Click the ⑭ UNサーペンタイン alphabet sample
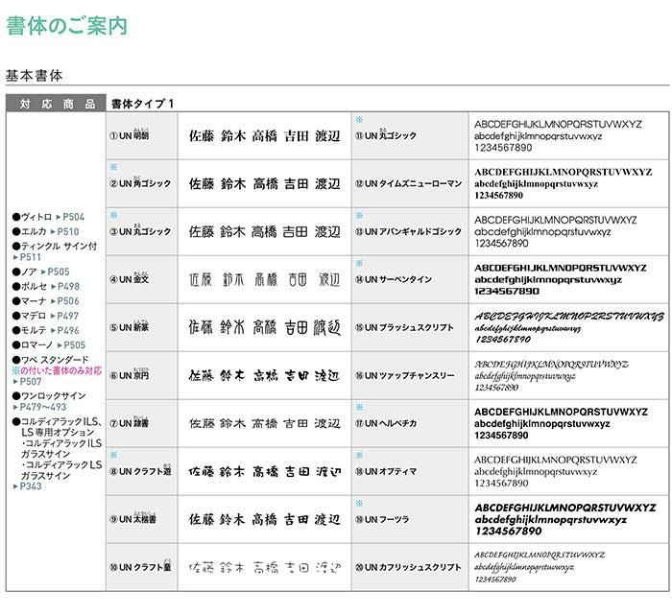The image size is (672, 616). coord(561,279)
